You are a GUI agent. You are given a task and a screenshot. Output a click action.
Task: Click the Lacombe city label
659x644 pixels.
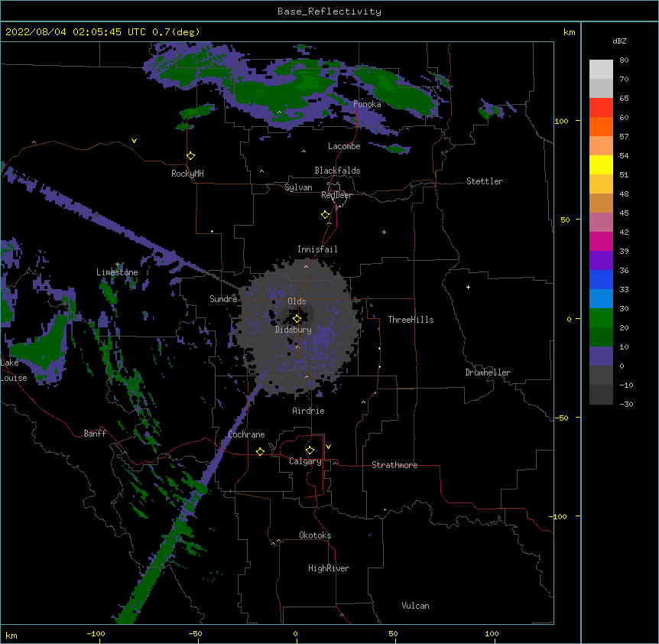click(x=344, y=146)
